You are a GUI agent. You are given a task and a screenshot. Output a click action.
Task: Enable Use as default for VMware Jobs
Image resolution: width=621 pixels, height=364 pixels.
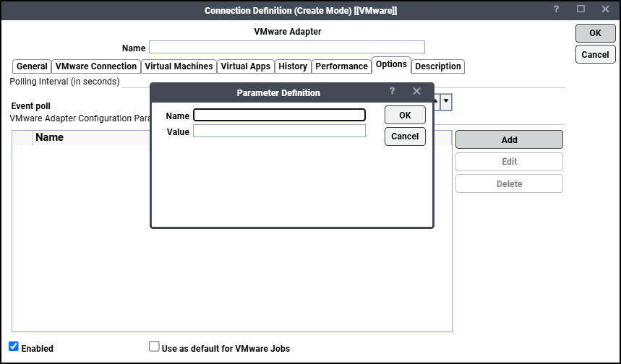click(154, 347)
